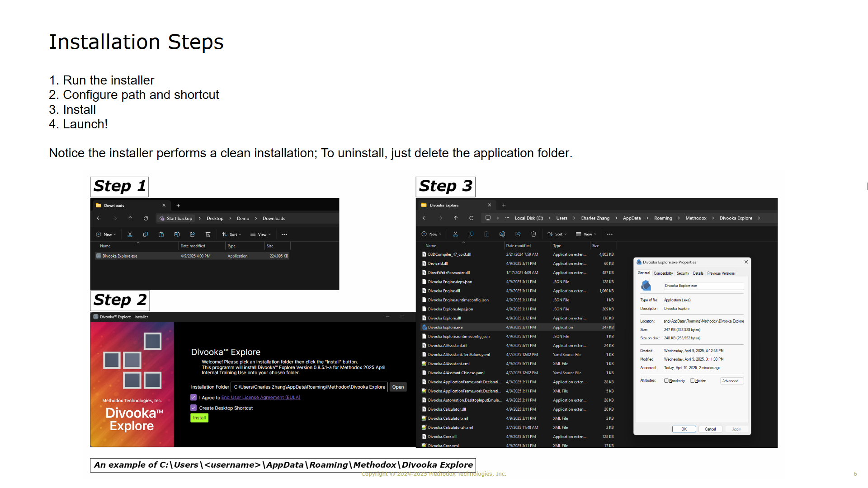The height and width of the screenshot is (488, 868).
Task: Select the Downloads tab in the explorer window
Action: click(131, 206)
